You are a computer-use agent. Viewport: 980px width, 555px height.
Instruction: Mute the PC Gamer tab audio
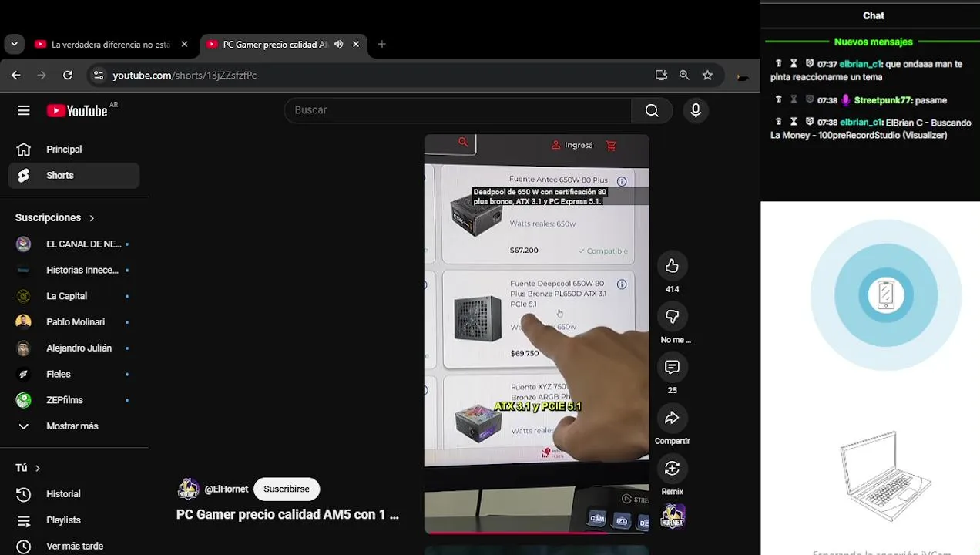tap(338, 44)
